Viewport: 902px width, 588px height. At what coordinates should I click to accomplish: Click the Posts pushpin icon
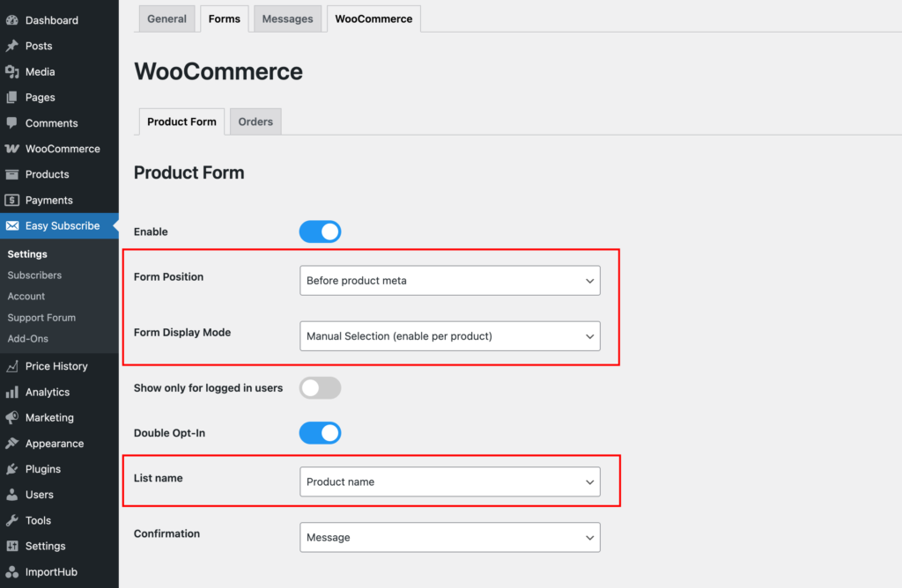(x=12, y=46)
